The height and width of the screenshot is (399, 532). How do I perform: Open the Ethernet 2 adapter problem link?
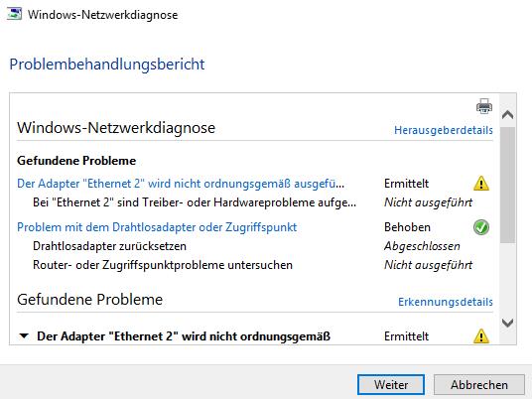(x=181, y=184)
